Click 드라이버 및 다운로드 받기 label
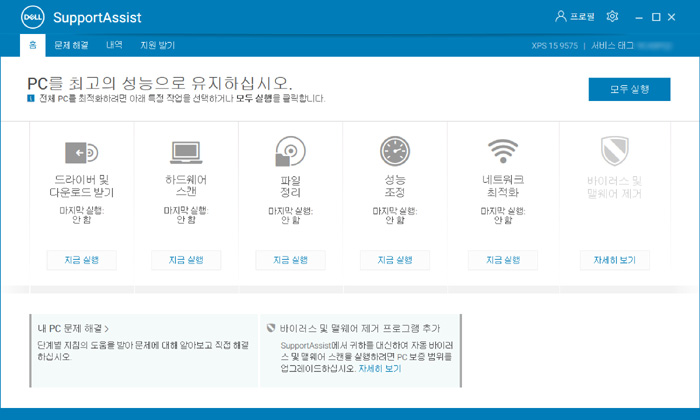Viewport: 700px width, 420px height. (x=82, y=186)
